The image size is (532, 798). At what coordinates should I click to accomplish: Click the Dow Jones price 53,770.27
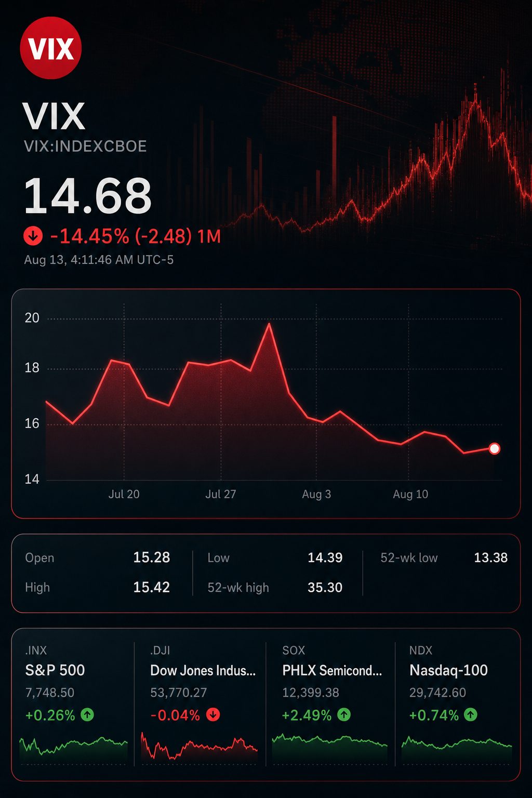179,693
